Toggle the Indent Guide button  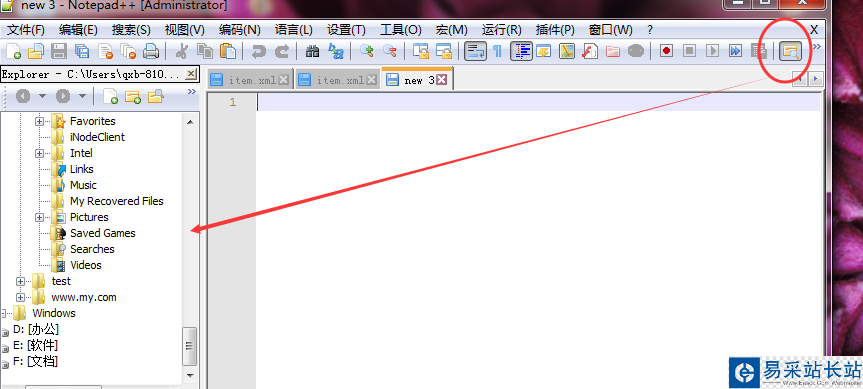click(x=521, y=51)
